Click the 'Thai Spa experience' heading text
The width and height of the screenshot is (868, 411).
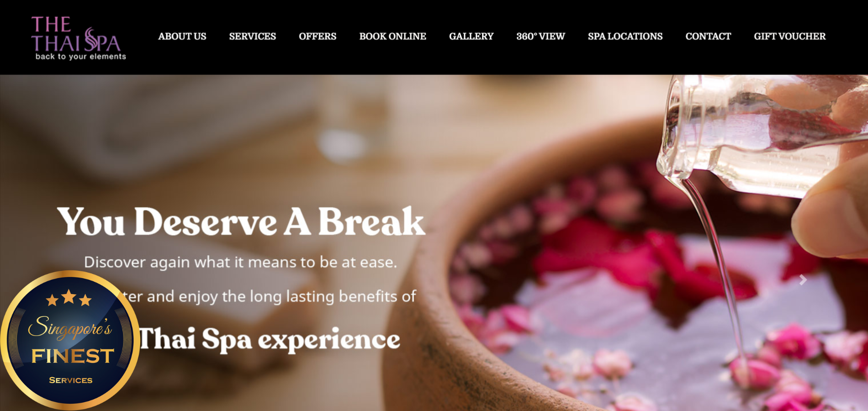270,339
